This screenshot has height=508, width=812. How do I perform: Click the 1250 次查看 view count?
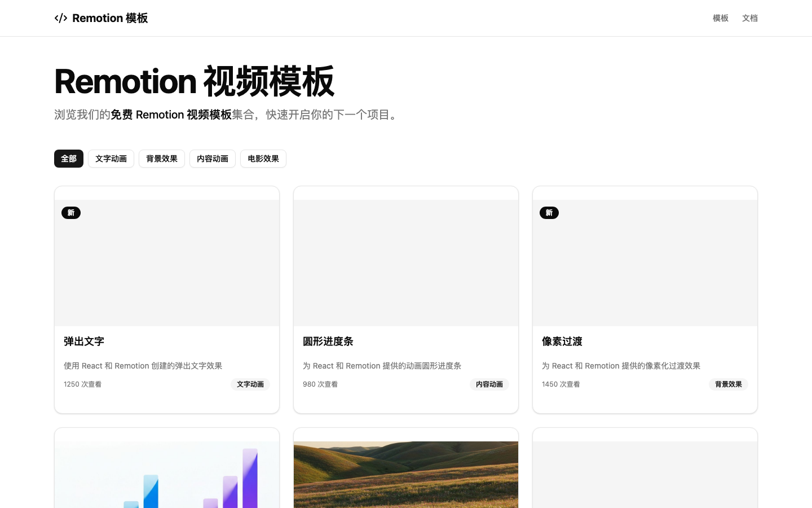83,384
